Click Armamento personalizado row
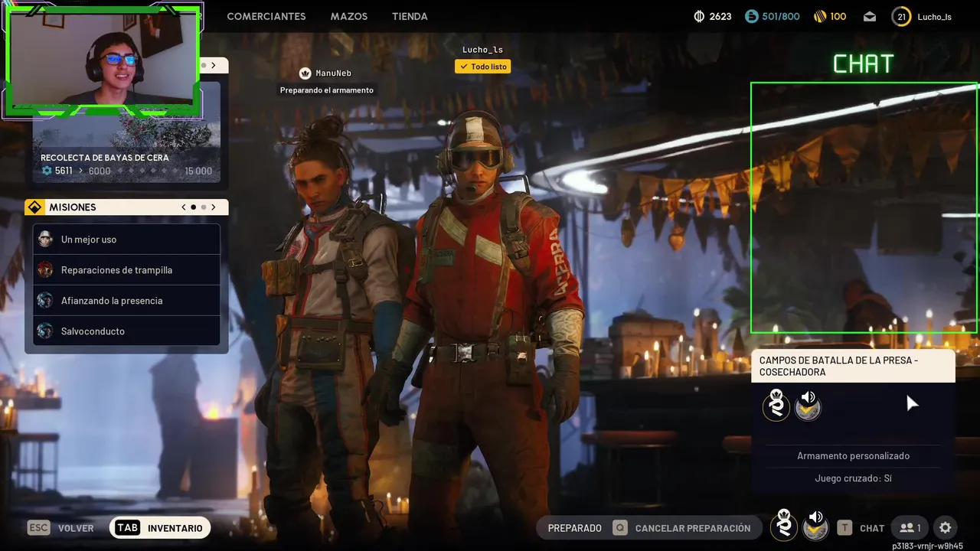This screenshot has height=551, width=980. (854, 456)
